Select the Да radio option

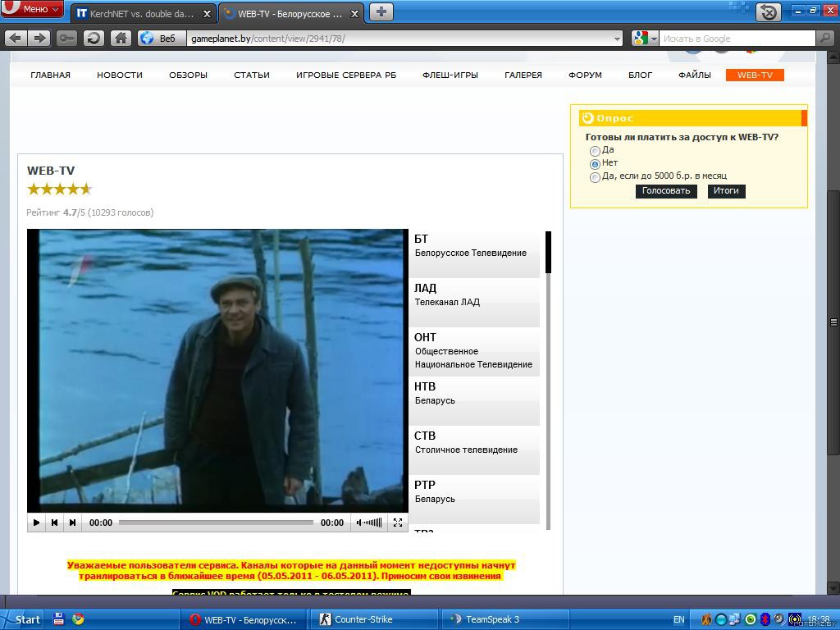coord(595,151)
